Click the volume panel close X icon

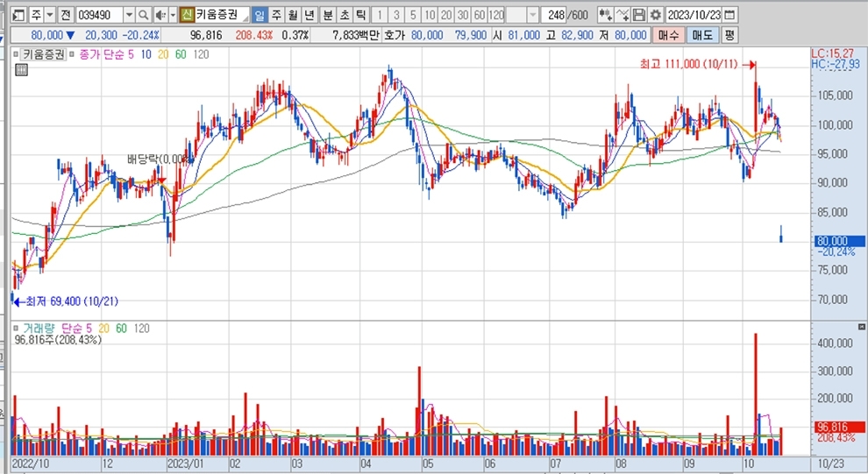(861, 327)
